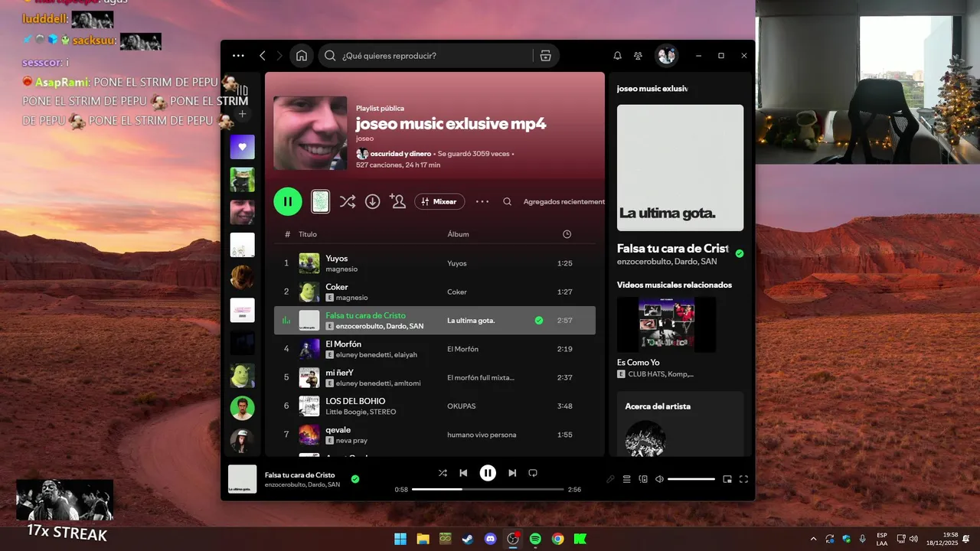980x551 pixels.
Task: Expand Your Library icon in the sidebar
Action: [243, 90]
